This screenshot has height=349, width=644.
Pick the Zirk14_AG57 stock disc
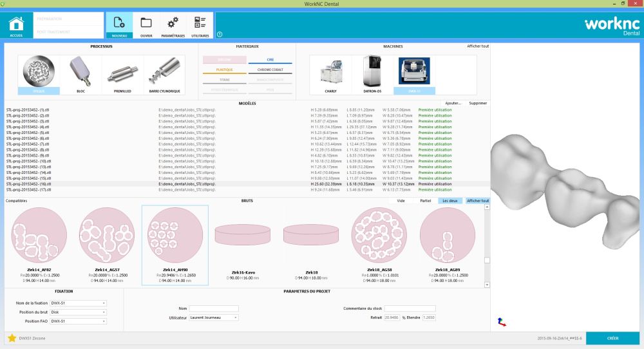pos(107,245)
